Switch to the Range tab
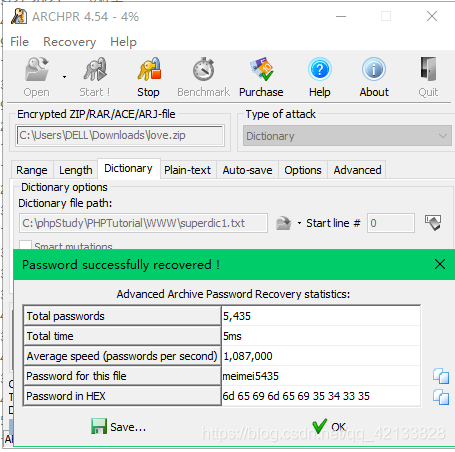 click(x=32, y=170)
